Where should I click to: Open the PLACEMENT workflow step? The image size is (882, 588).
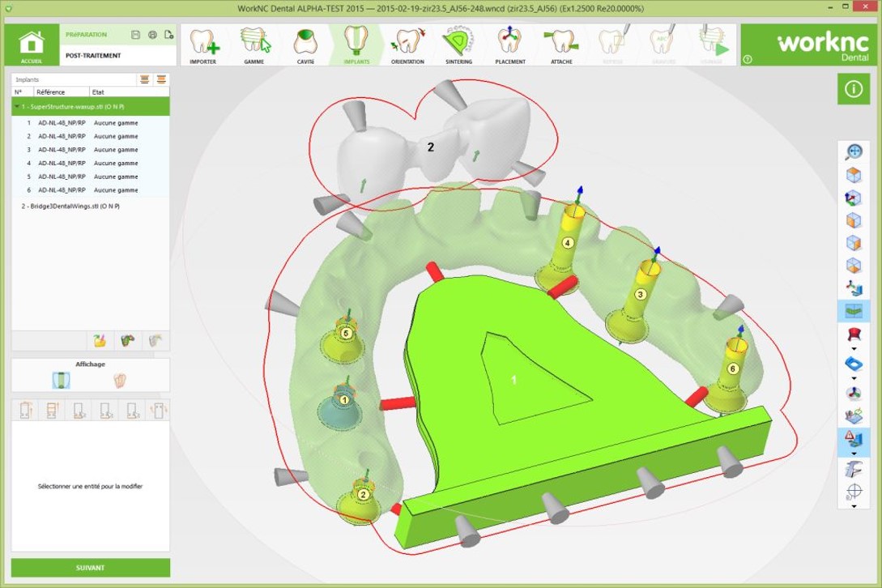tap(509, 44)
